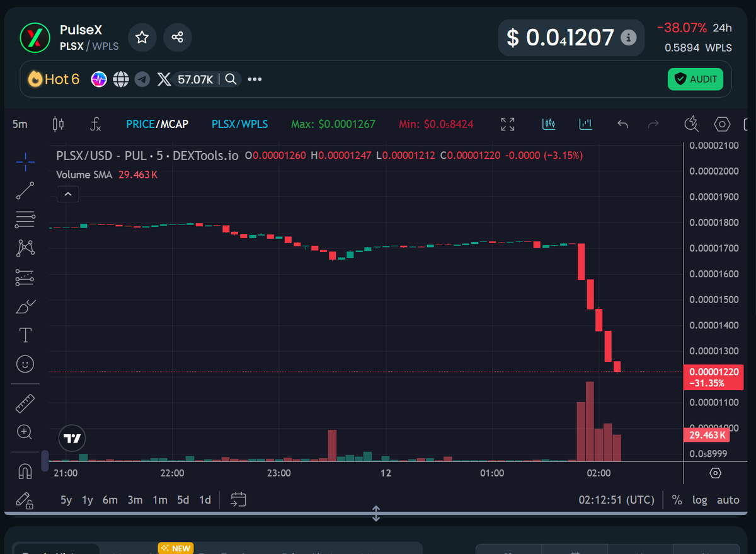Click the 0.5894 WPLS price text
Viewport: 756px width, 554px height.
coord(698,47)
